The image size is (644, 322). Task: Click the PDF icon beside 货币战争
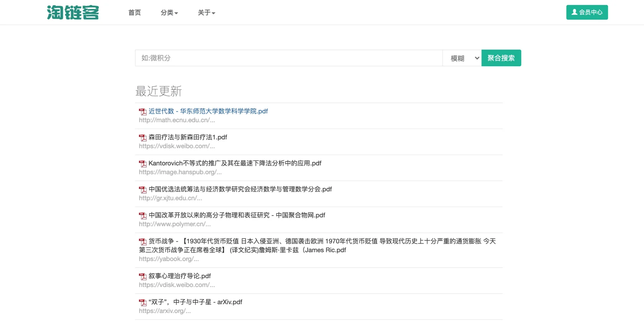143,242
